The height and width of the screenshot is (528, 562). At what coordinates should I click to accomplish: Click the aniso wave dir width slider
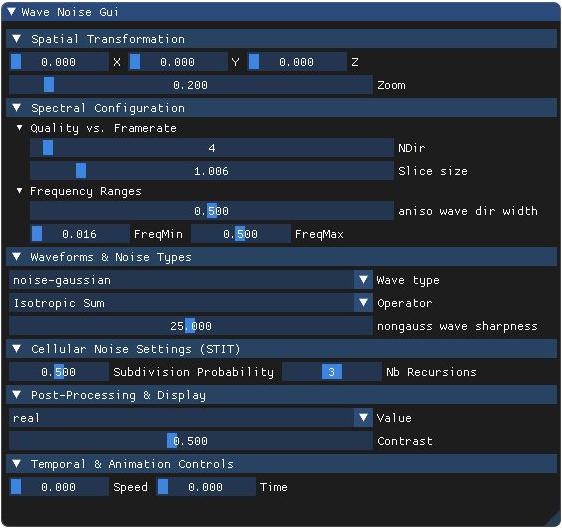pyautogui.click(x=212, y=211)
